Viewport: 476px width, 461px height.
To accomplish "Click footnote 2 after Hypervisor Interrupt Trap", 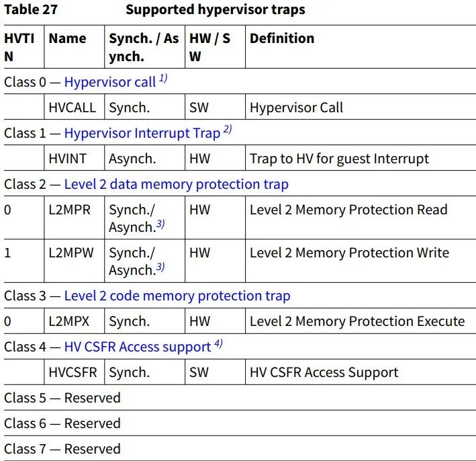I will click(x=228, y=130).
